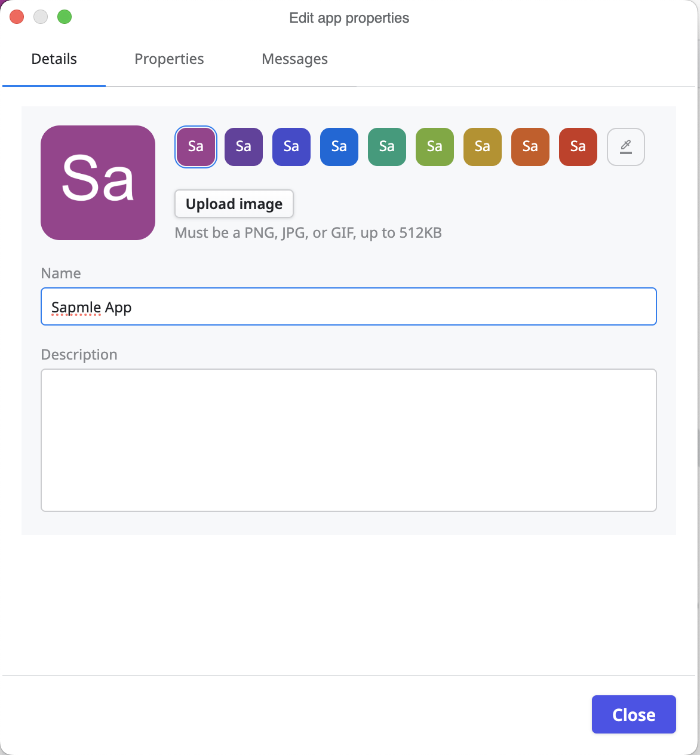700x755 pixels.
Task: Select the purple app icon color
Action: [x=195, y=146]
